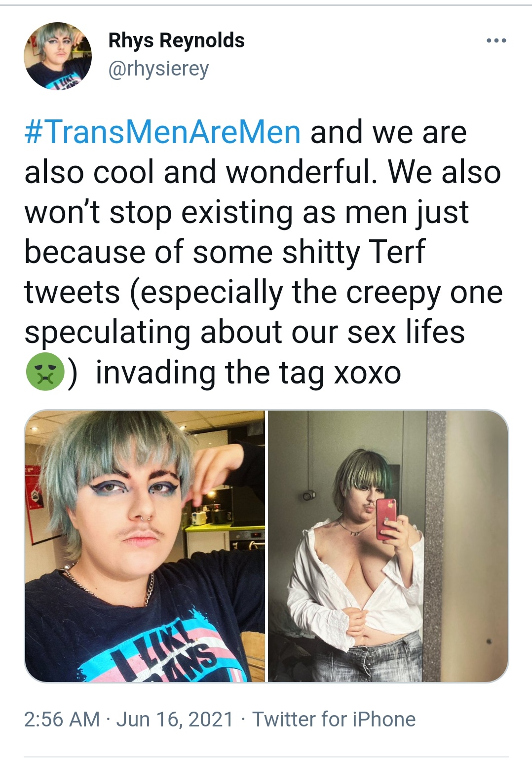
Task: Open the #TransMenAreMen hashtag
Action: pos(162,132)
